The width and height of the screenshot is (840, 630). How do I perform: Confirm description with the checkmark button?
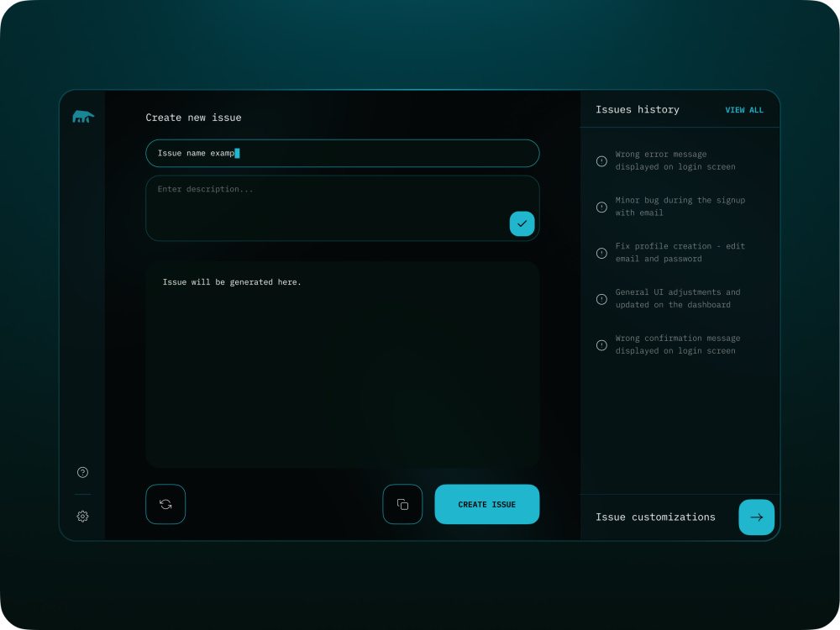[x=522, y=223]
